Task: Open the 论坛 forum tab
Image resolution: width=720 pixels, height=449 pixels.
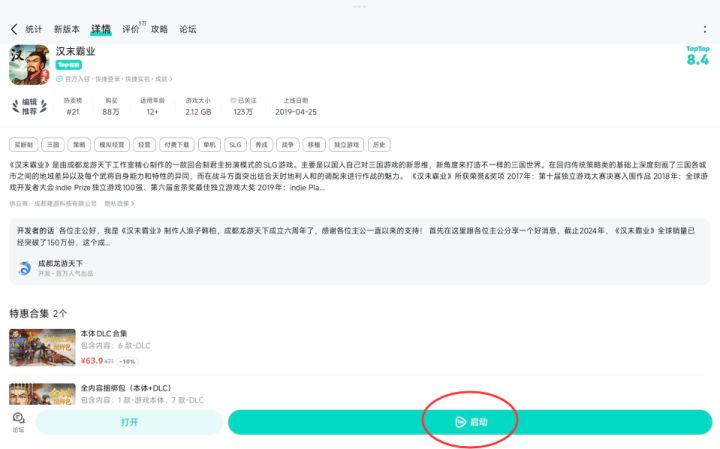Action: (x=187, y=29)
